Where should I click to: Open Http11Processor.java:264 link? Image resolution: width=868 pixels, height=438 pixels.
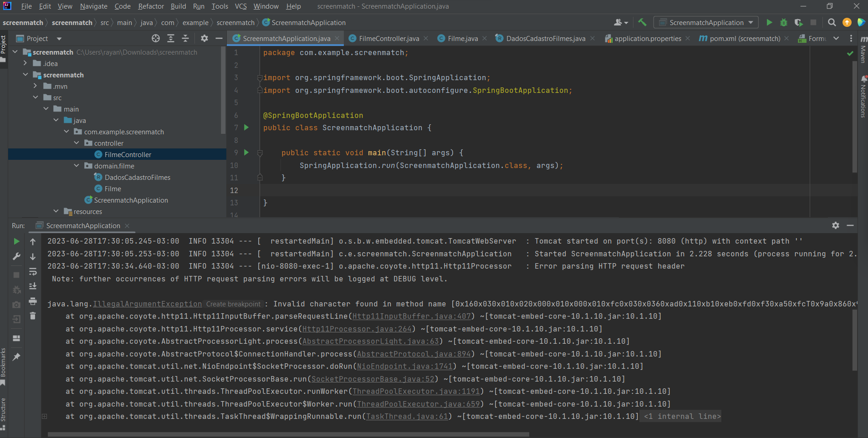coord(357,329)
